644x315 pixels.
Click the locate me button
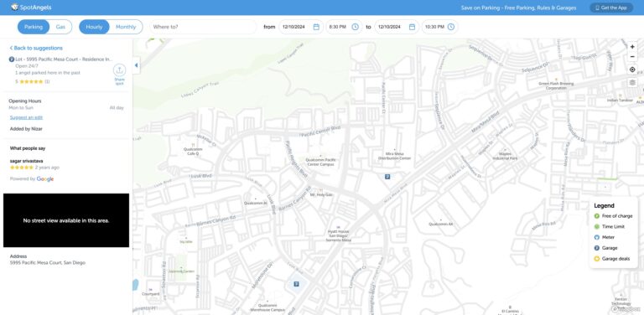click(632, 70)
